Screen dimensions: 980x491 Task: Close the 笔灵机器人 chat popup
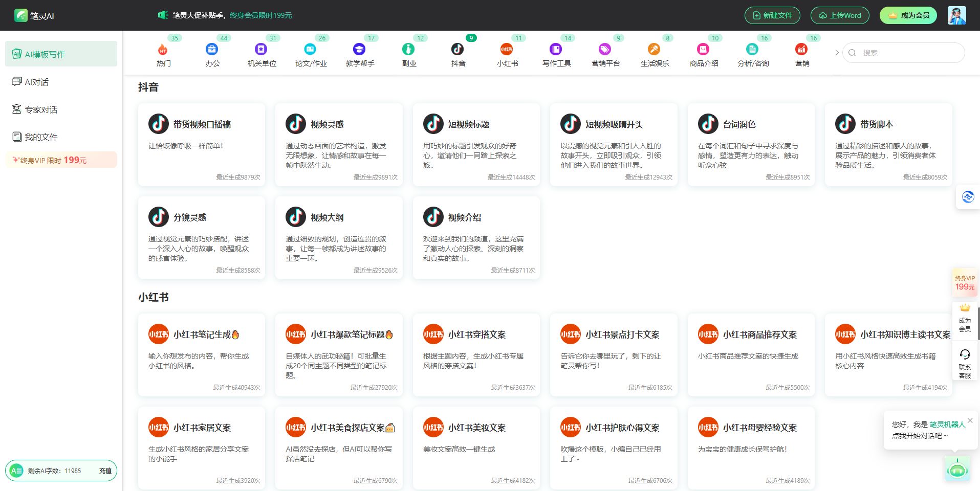(970, 420)
